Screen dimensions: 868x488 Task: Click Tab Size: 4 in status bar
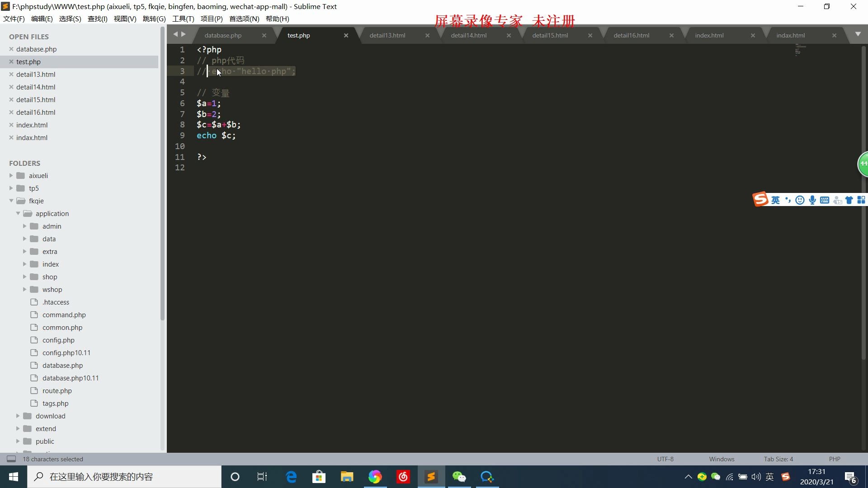point(778,459)
